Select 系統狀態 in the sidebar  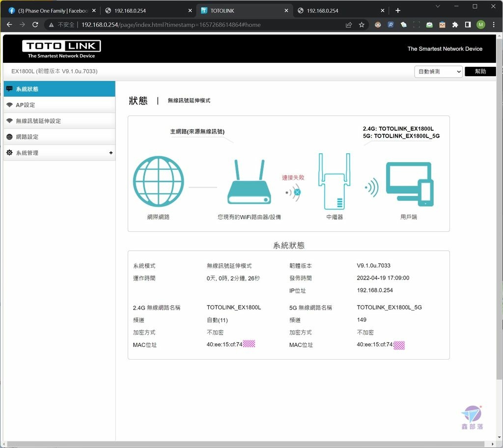coord(59,89)
